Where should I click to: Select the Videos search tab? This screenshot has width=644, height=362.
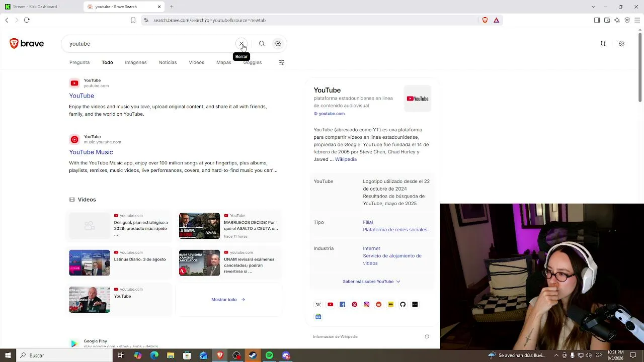tap(196, 62)
